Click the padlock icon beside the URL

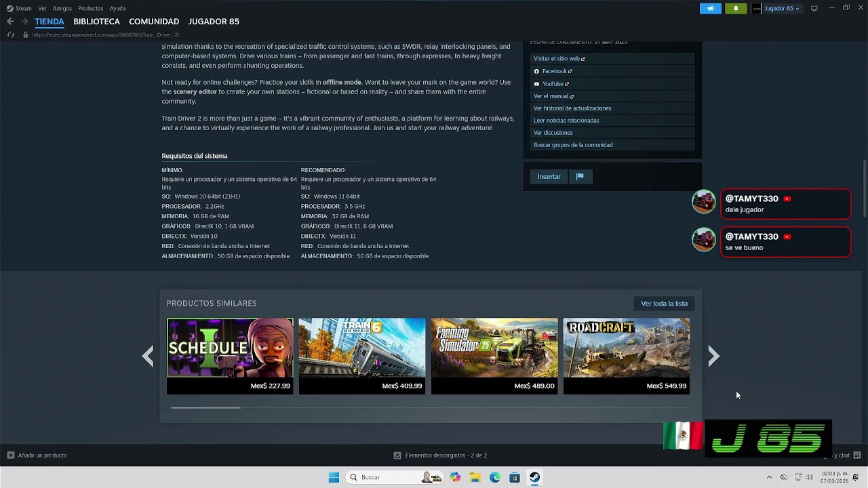(26, 35)
